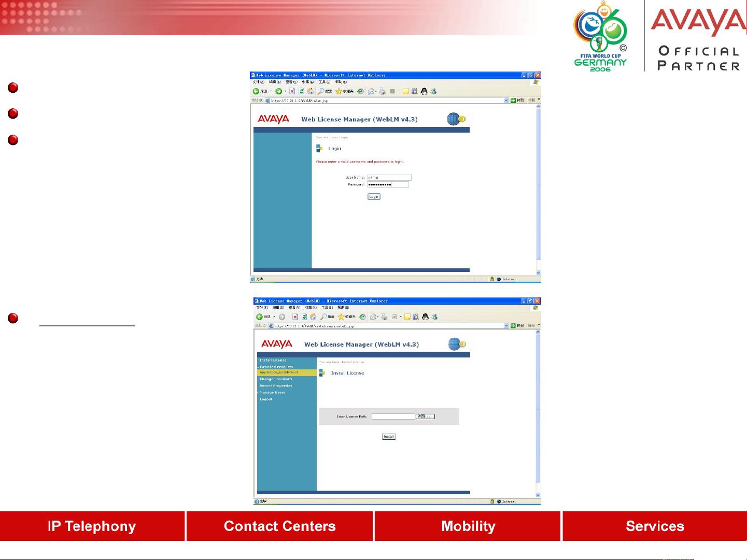Screen dimensions: 747x560
Task: Click vertical scrollbar down arrow in Install License browser
Action: click(x=538, y=495)
